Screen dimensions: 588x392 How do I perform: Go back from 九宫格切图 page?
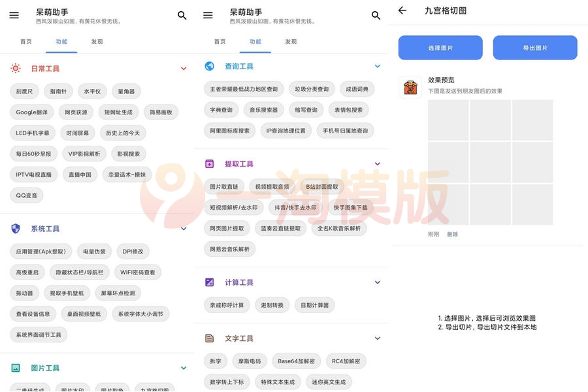click(402, 10)
